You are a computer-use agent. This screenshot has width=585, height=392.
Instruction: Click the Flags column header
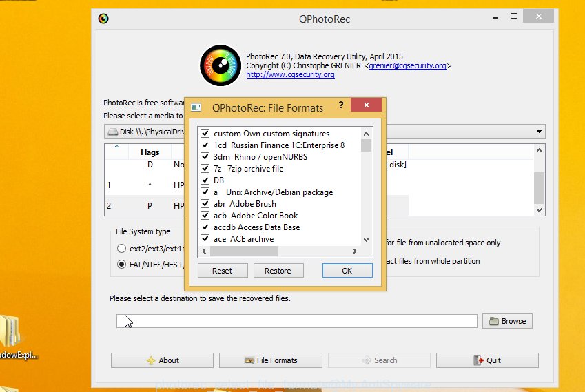pos(150,152)
